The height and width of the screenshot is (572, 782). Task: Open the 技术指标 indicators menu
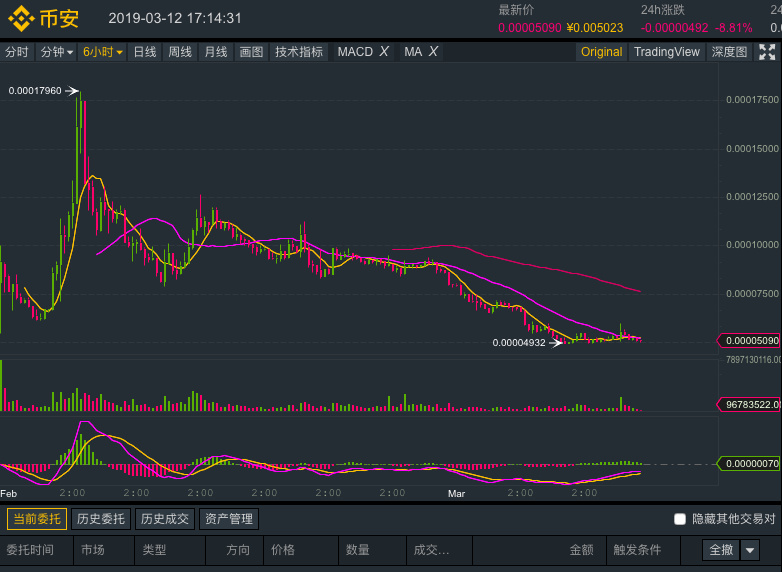tap(299, 52)
